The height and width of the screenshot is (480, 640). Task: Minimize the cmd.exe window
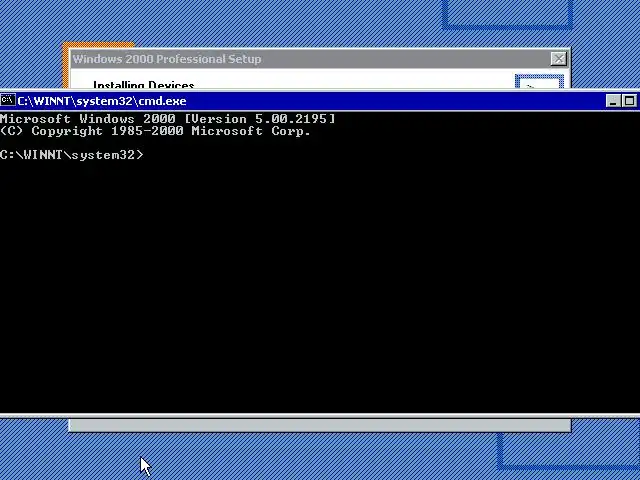click(x=613, y=101)
